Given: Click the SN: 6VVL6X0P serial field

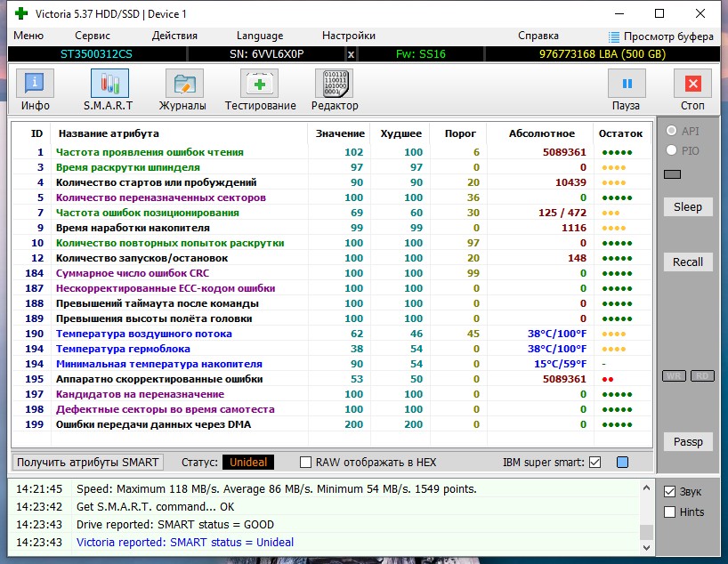Looking at the screenshot, I should 266,54.
